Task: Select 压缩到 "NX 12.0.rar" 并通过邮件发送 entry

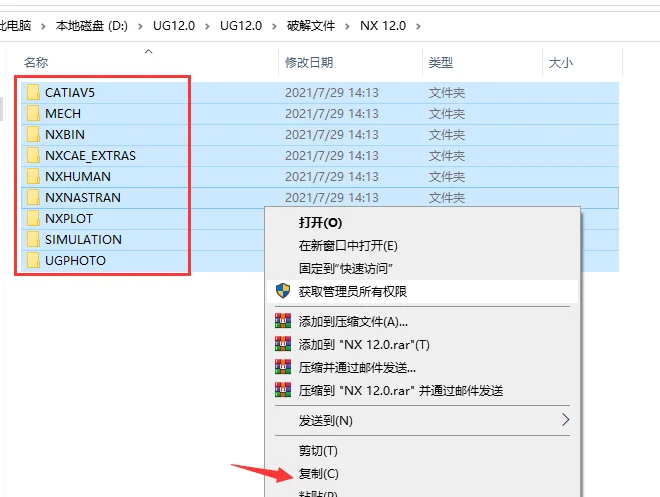Action: tap(423, 390)
